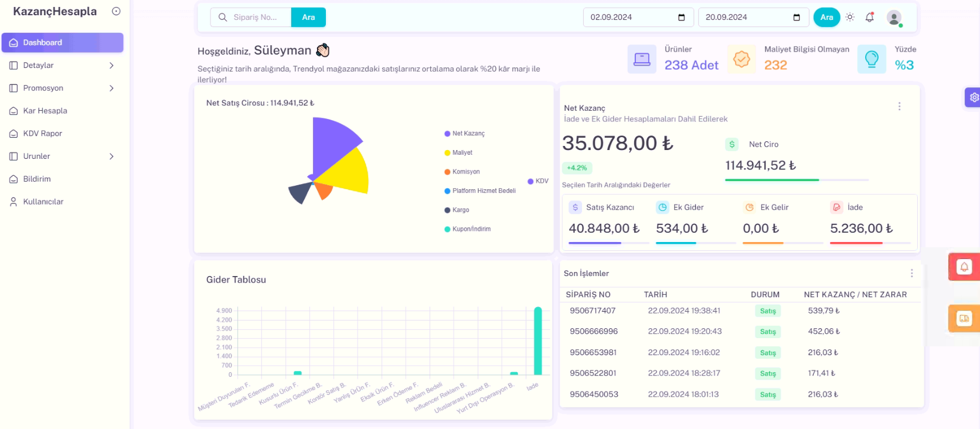
Task: Open Son İşlemler three-dot menu
Action: 911,273
